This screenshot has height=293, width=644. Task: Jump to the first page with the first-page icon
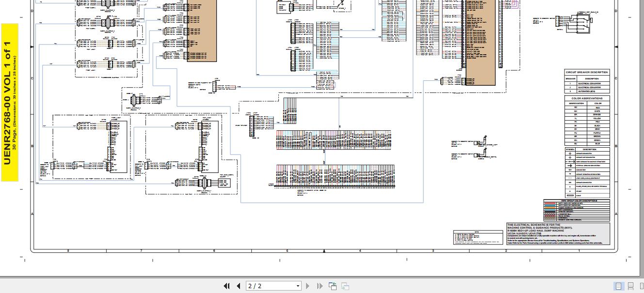226,286
